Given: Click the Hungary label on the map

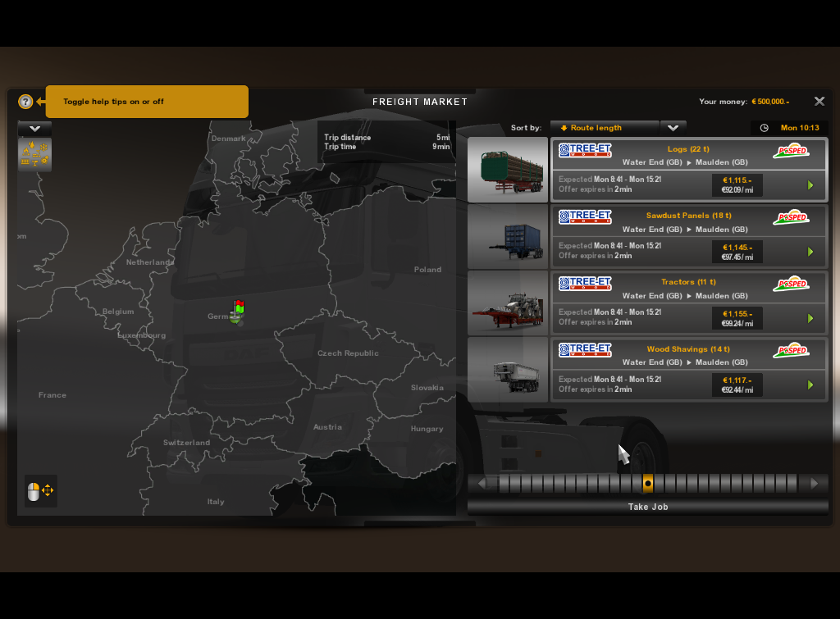Looking at the screenshot, I should [x=427, y=428].
